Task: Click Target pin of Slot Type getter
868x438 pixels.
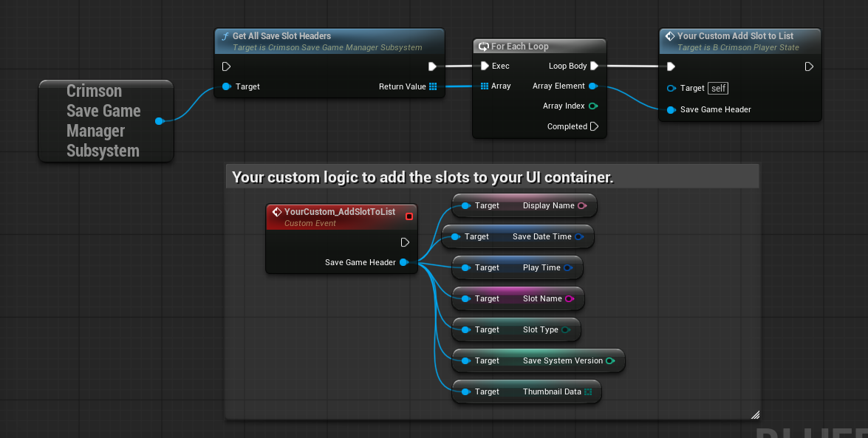Action: tap(465, 329)
